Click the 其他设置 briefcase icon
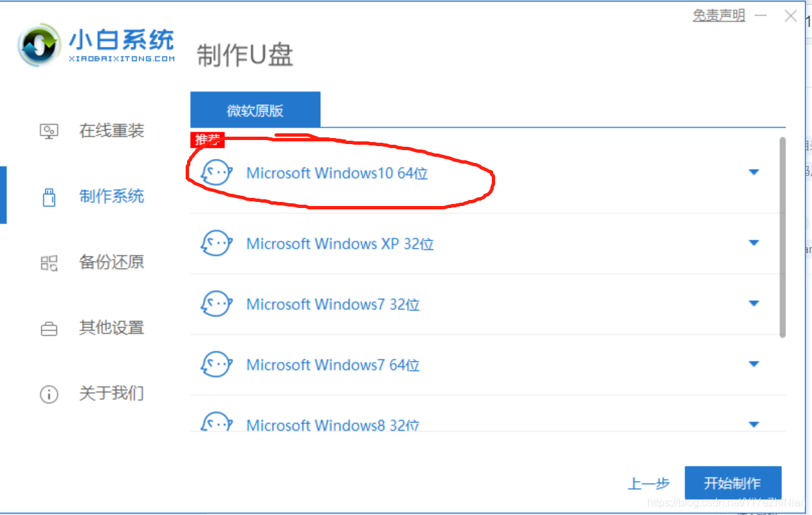The width and height of the screenshot is (812, 515). [x=49, y=329]
